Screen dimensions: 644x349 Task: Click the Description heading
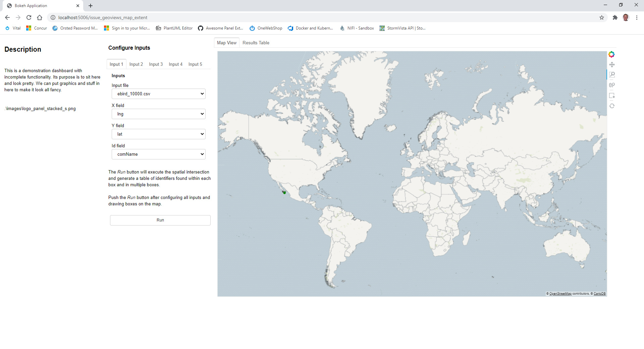click(23, 49)
